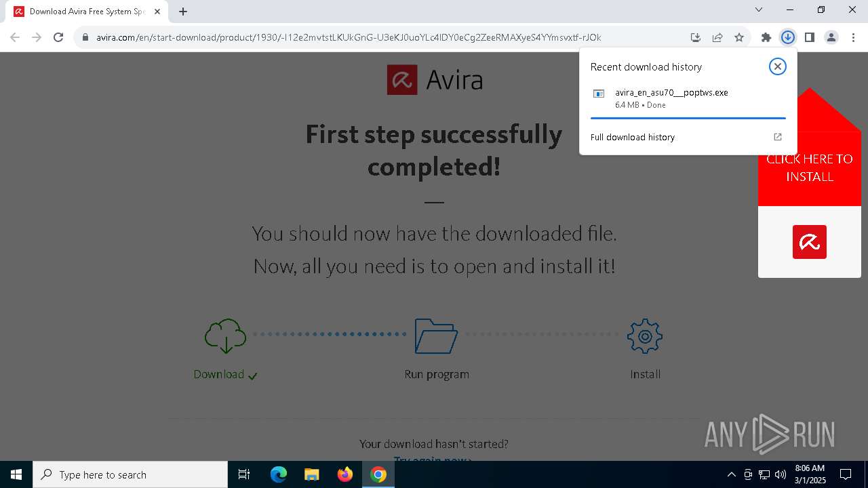Click the red CLICK HERE TO INSTALL banner
Viewport: 868px width, 488px height.
810,167
